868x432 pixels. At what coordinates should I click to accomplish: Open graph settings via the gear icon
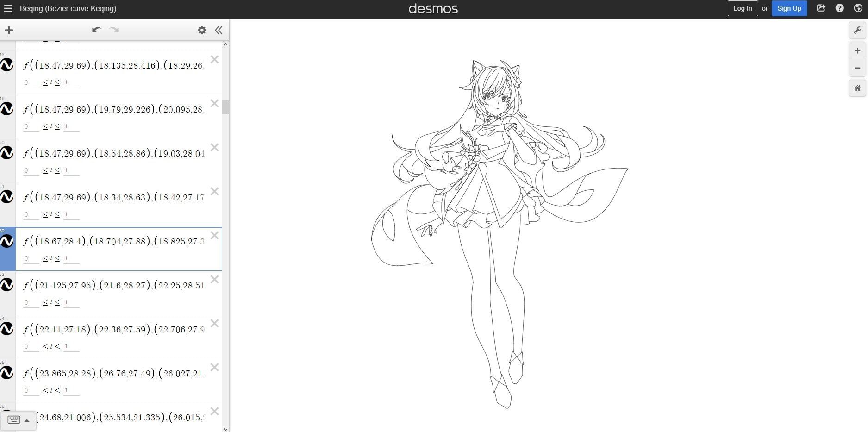click(x=202, y=30)
